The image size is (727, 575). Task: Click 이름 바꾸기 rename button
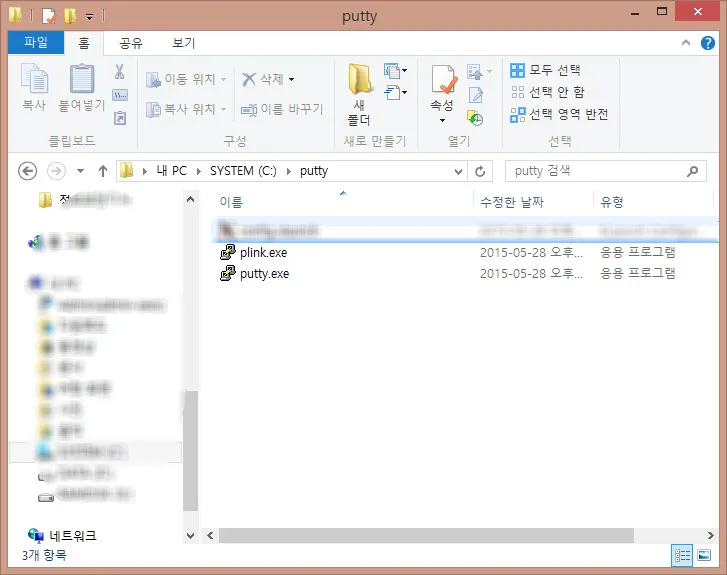coord(282,109)
